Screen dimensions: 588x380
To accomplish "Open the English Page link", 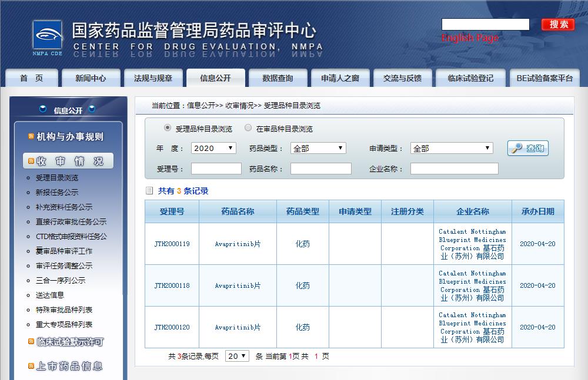I will pos(470,38).
